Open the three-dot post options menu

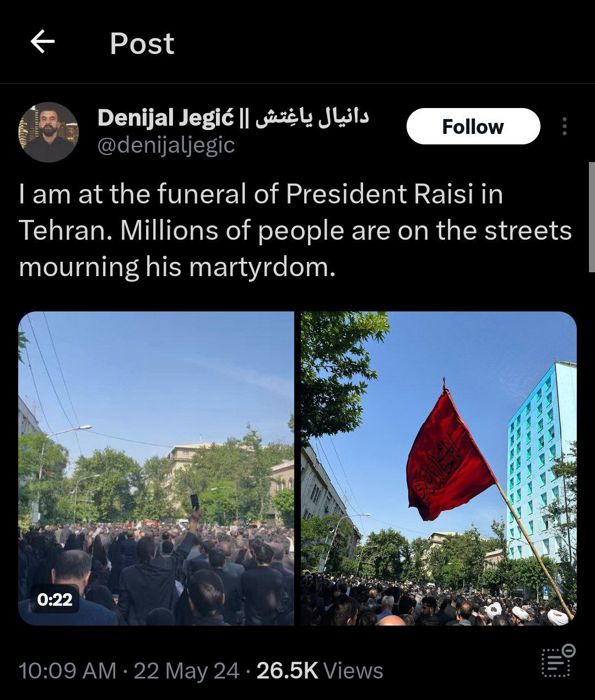tap(564, 126)
